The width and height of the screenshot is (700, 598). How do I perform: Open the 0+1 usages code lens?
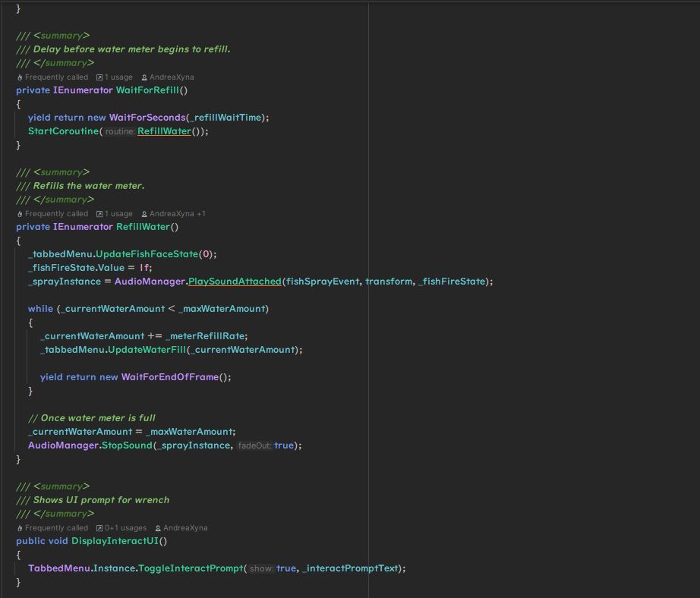click(x=125, y=528)
